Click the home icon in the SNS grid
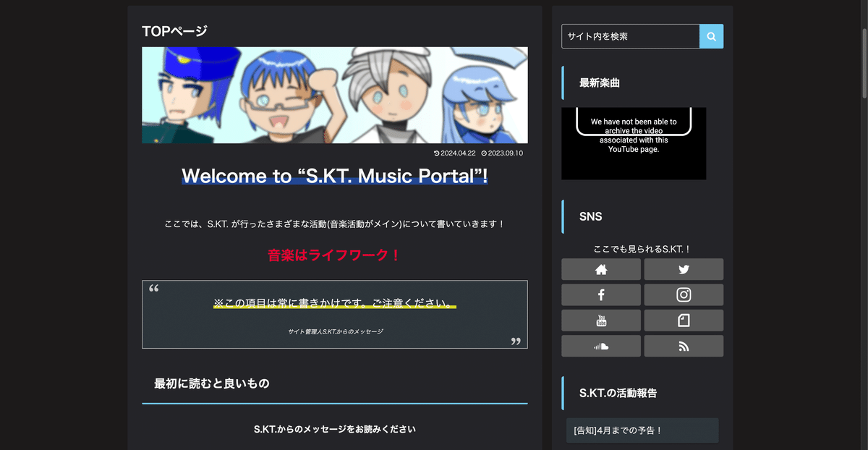868x450 pixels. (x=600, y=268)
